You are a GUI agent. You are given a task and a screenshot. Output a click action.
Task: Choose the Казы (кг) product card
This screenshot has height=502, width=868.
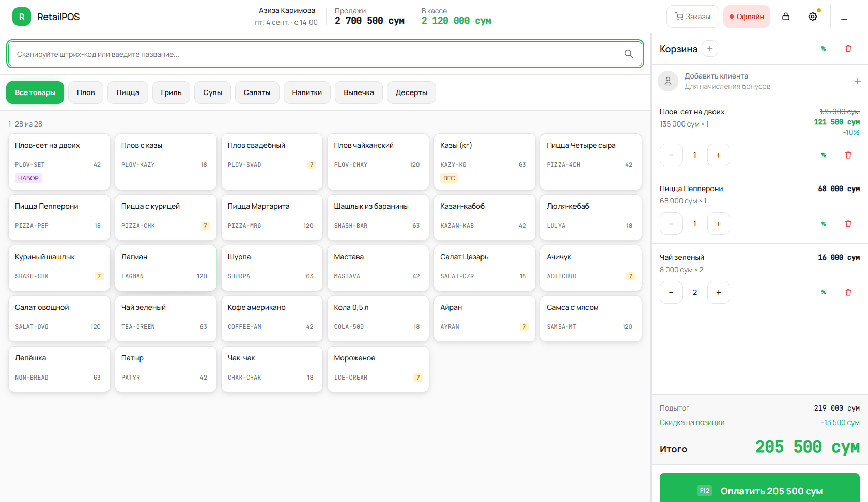485,162
